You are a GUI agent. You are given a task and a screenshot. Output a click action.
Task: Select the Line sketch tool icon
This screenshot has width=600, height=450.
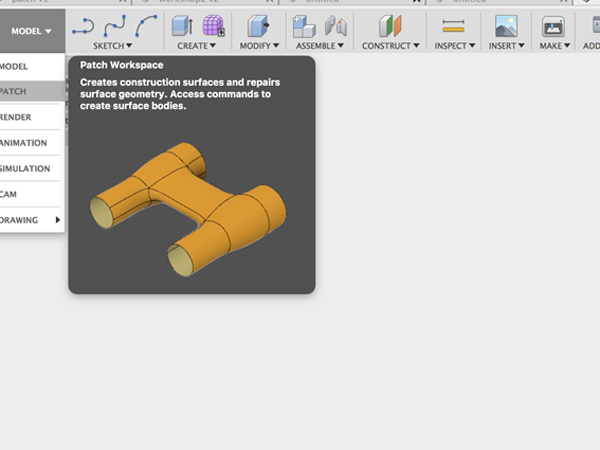[83, 27]
